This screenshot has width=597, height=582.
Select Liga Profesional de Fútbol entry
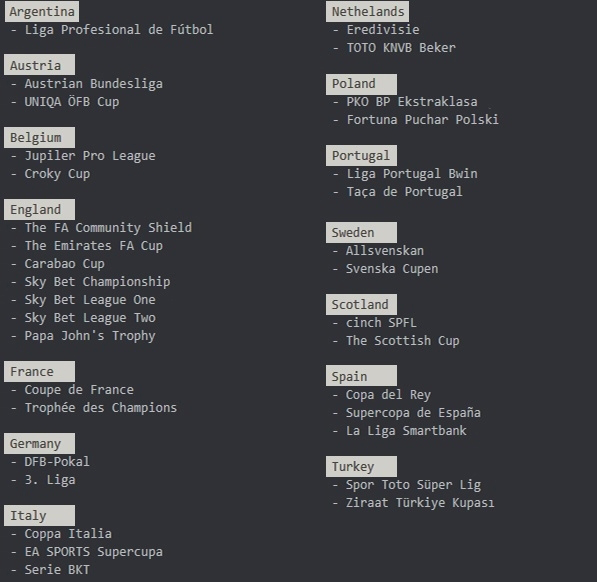tap(119, 30)
